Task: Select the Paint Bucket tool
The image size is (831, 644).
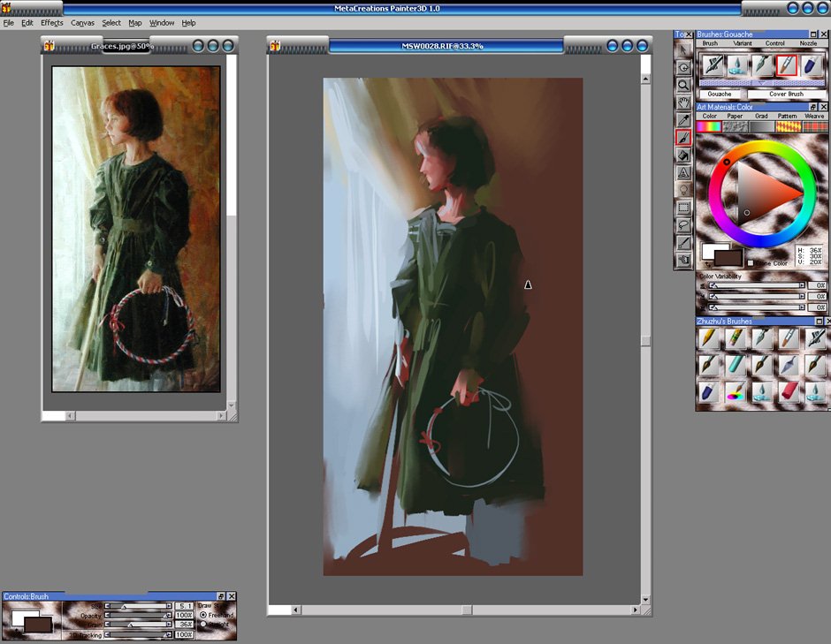Action: pos(683,155)
